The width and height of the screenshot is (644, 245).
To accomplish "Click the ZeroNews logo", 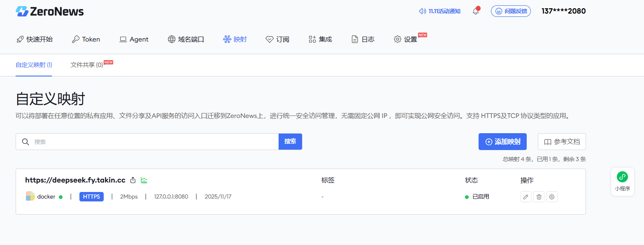I will [x=49, y=12].
